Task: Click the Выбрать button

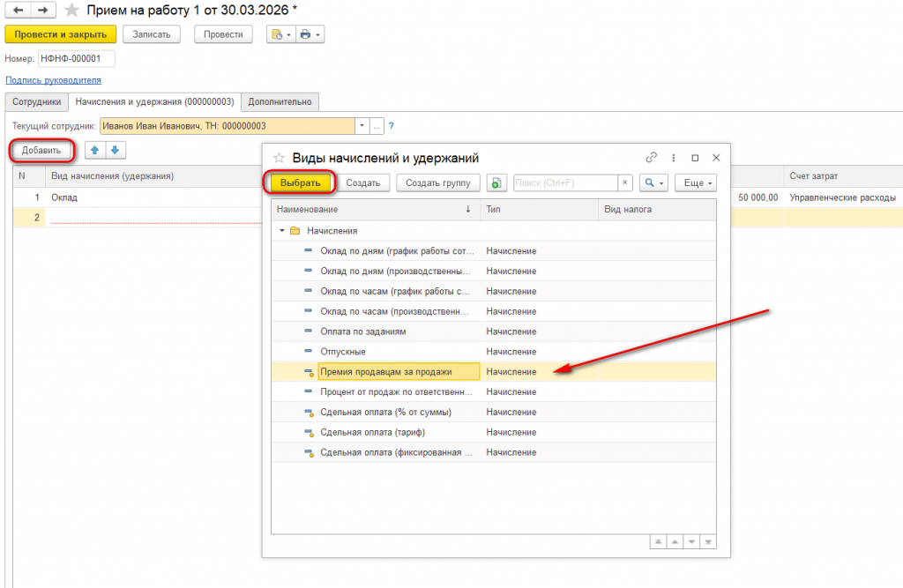Action: point(300,183)
